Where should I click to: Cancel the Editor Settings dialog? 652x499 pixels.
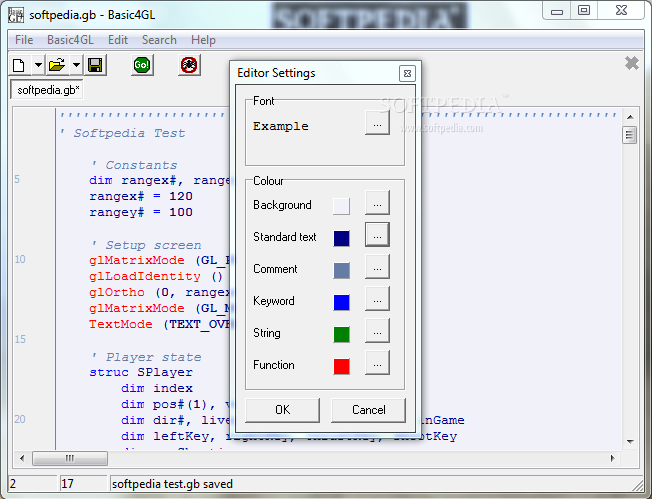(x=368, y=410)
